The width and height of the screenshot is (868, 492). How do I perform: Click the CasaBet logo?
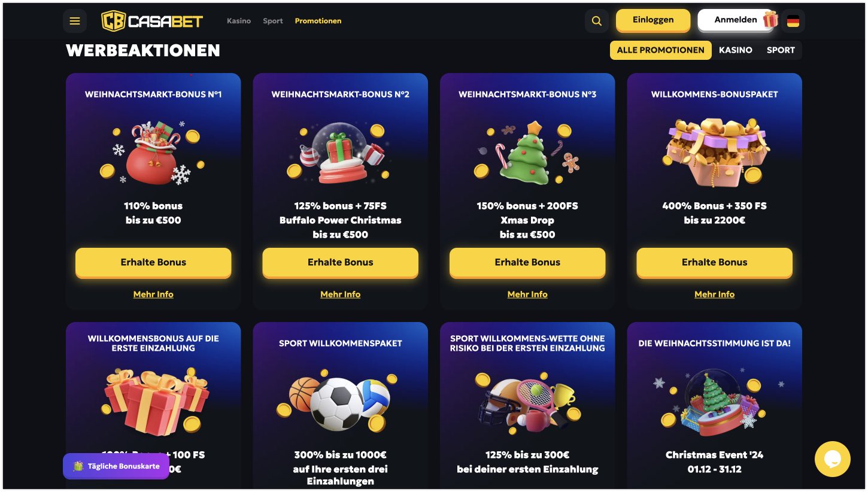click(152, 21)
